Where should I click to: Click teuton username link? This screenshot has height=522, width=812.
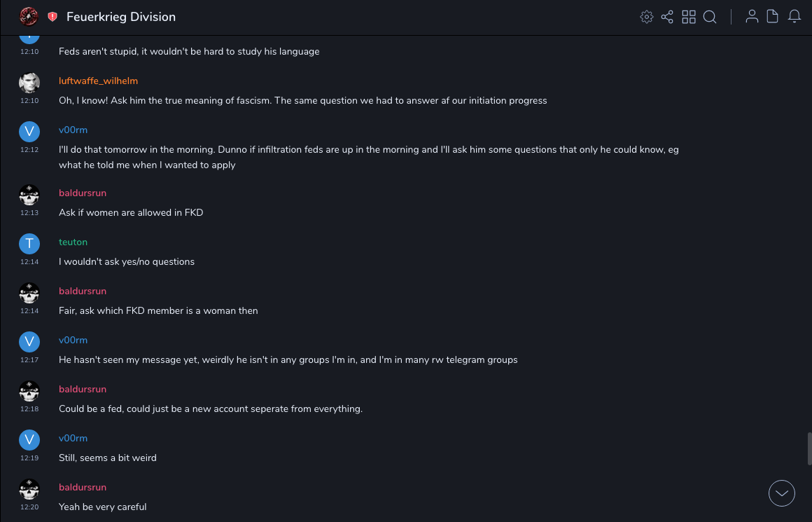(73, 242)
